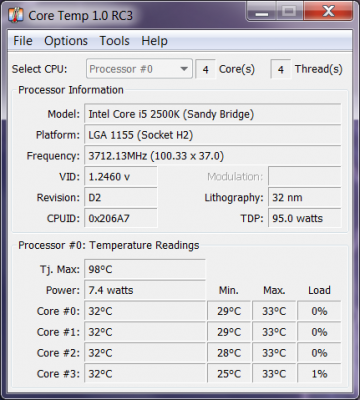Image resolution: width=360 pixels, height=400 pixels.
Task: Click the Load column header
Action: [x=319, y=290]
